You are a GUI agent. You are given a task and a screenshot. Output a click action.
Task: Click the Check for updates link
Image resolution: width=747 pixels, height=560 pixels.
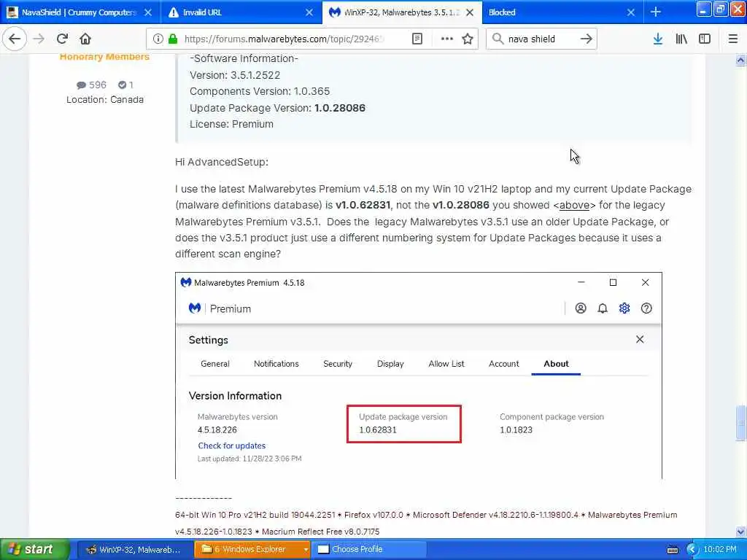[231, 446]
